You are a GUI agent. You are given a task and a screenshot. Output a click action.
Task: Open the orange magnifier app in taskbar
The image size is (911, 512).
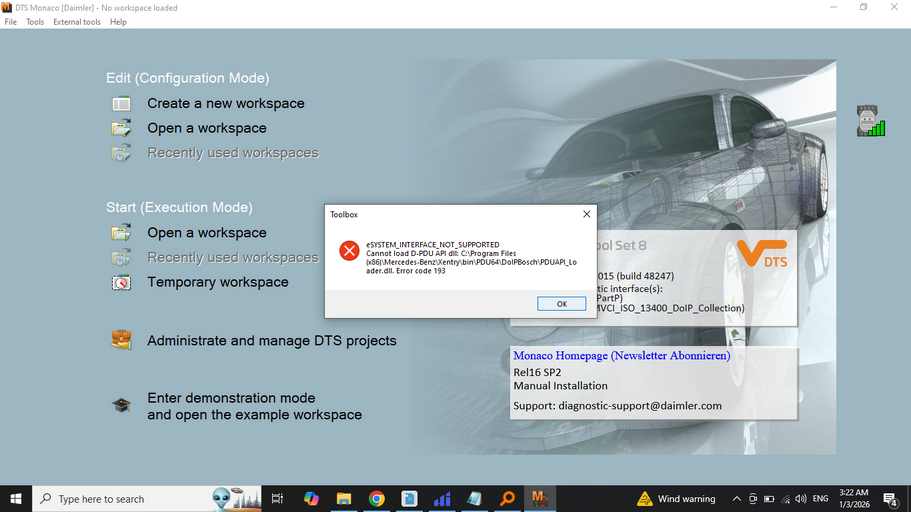[507, 499]
